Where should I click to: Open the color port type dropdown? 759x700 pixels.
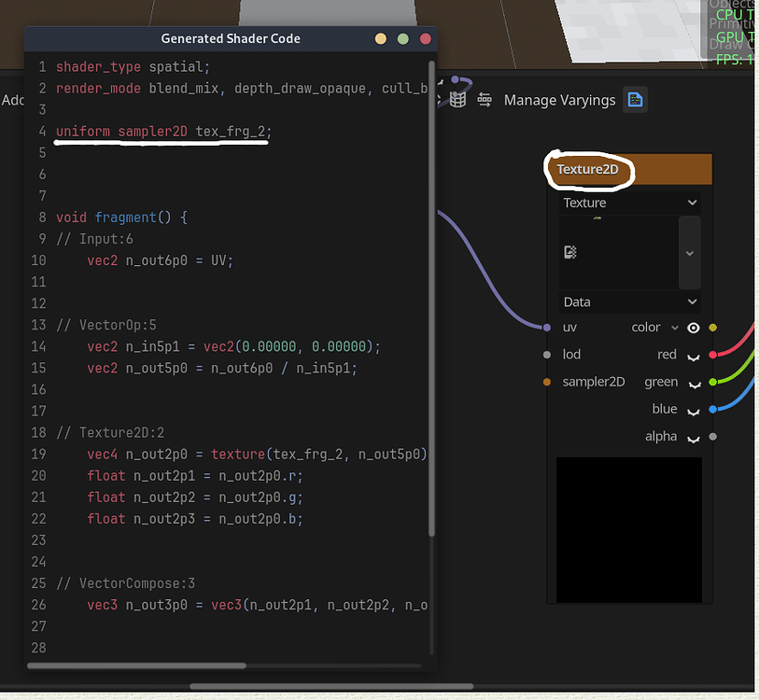674,328
